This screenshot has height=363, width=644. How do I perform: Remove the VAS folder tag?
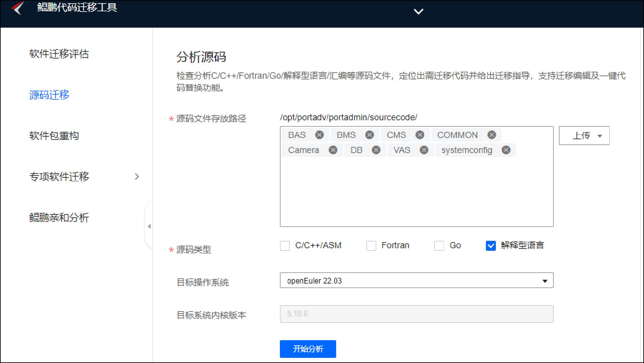pyautogui.click(x=424, y=150)
